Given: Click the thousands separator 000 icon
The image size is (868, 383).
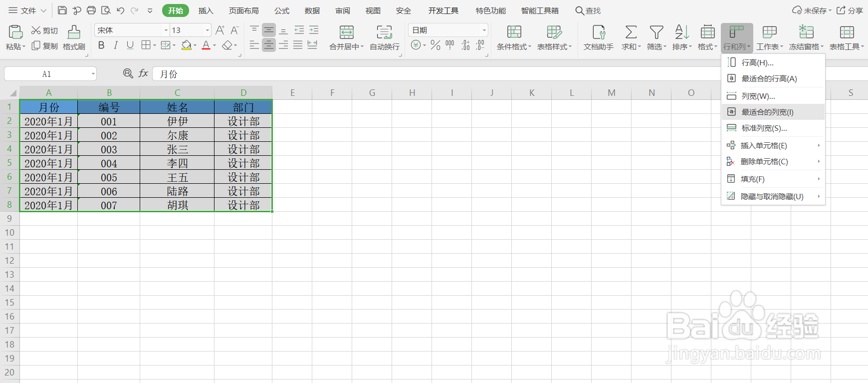Looking at the screenshot, I should [x=450, y=45].
